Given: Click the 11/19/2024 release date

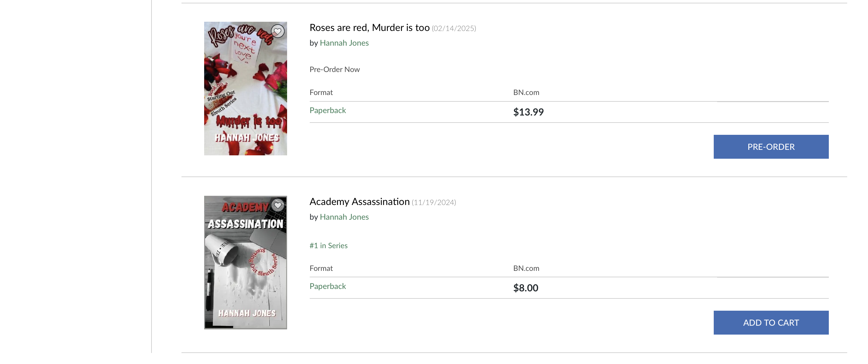Looking at the screenshot, I should 433,203.
